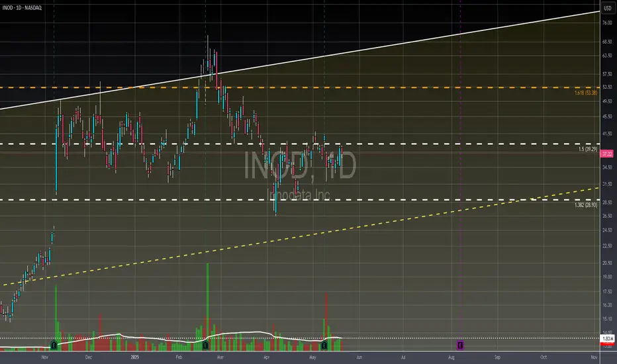Select the 1.5 (39.29) Fibonacci label
This screenshot has height=364, width=617.
coord(588,149)
